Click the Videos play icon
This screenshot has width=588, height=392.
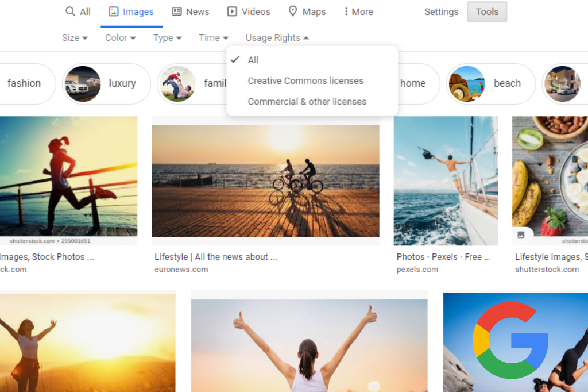click(x=232, y=11)
